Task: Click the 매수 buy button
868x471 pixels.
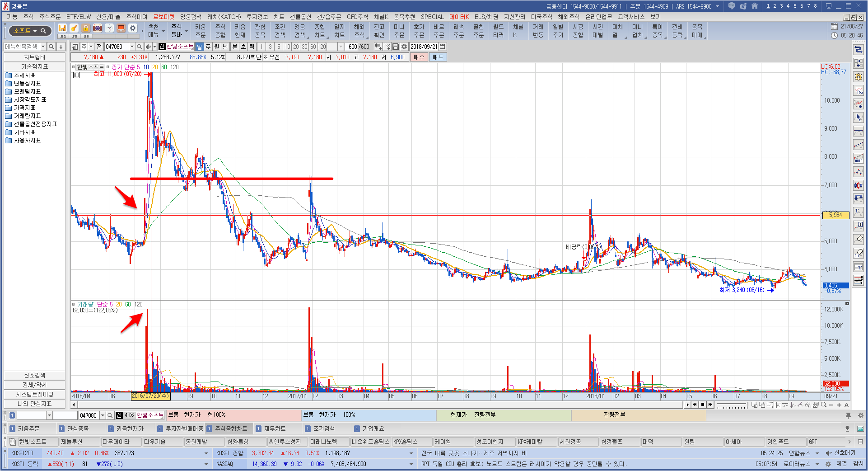Action: click(419, 57)
